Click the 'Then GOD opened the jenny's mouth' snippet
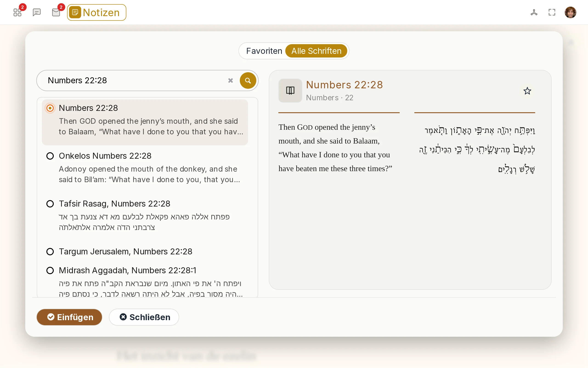The height and width of the screenshot is (368, 588). pos(151,126)
